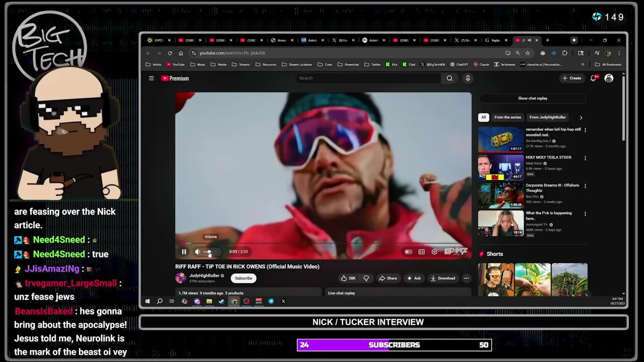This screenshot has width=644, height=362.
Task: Open the JodyHighRoller channel avatar
Action: (x=181, y=278)
